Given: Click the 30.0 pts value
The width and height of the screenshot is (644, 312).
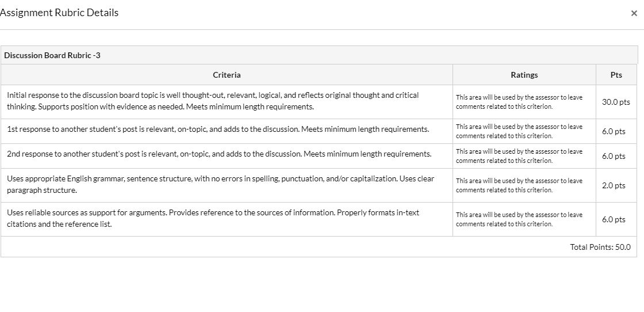Looking at the screenshot, I should pos(616,102).
